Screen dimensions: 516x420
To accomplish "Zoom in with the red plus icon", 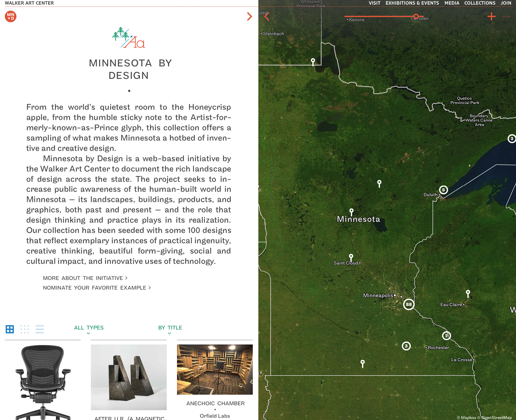I will [x=491, y=16].
